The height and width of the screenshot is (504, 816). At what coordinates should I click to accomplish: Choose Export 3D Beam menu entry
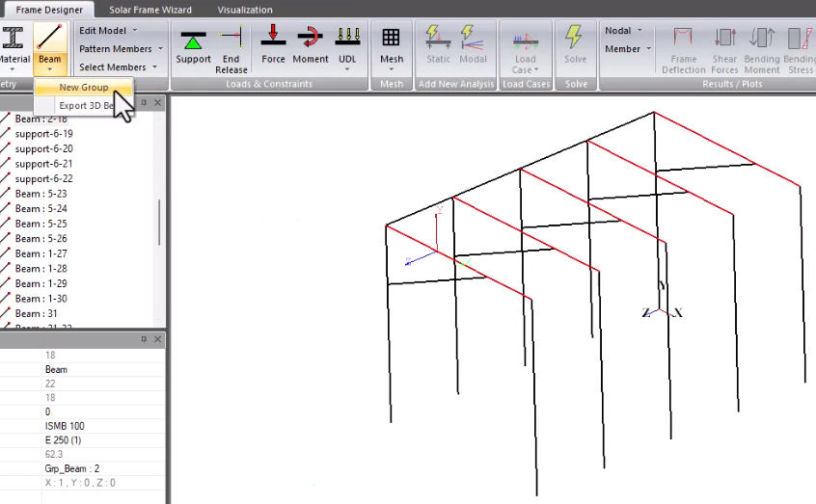pos(86,106)
